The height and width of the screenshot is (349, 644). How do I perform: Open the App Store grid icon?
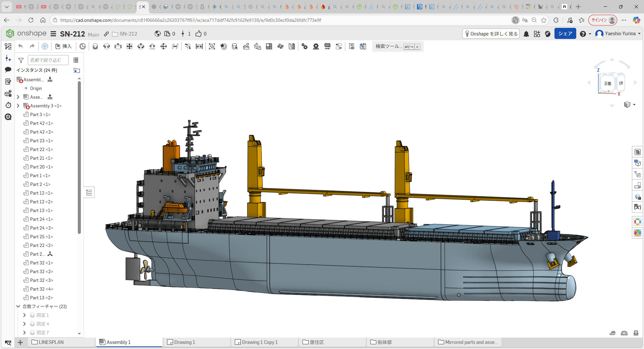[537, 34]
